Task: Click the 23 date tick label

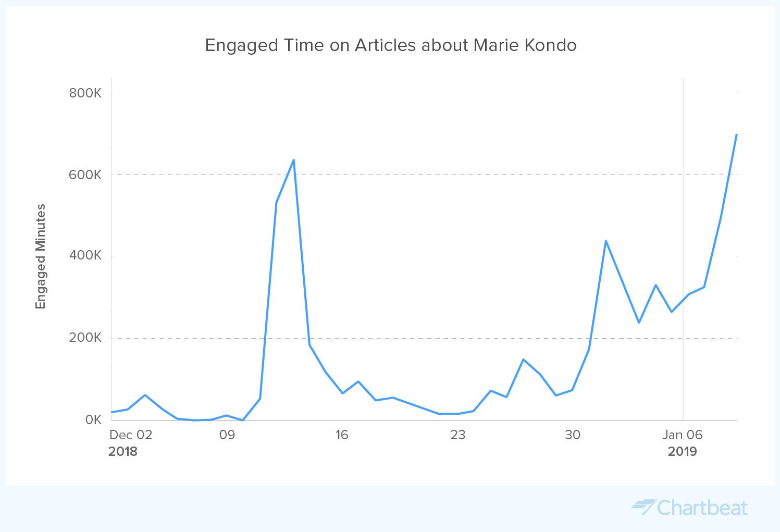Action: pyautogui.click(x=457, y=435)
